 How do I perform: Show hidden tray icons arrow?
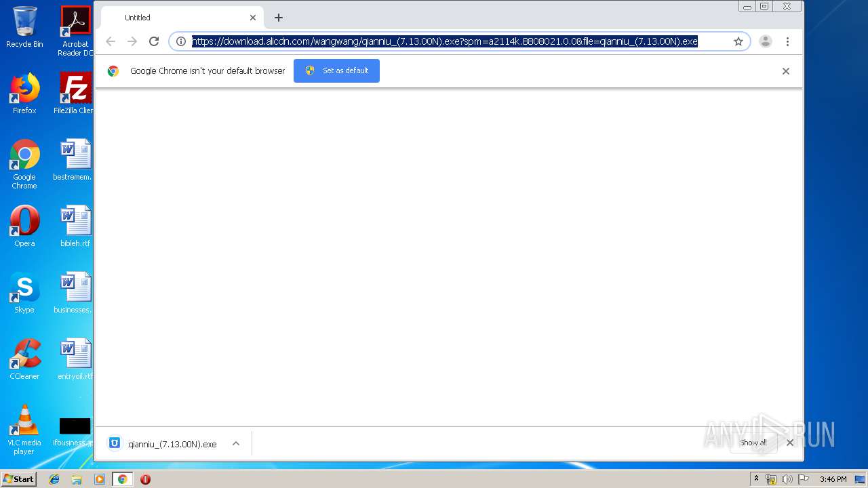[x=756, y=479]
